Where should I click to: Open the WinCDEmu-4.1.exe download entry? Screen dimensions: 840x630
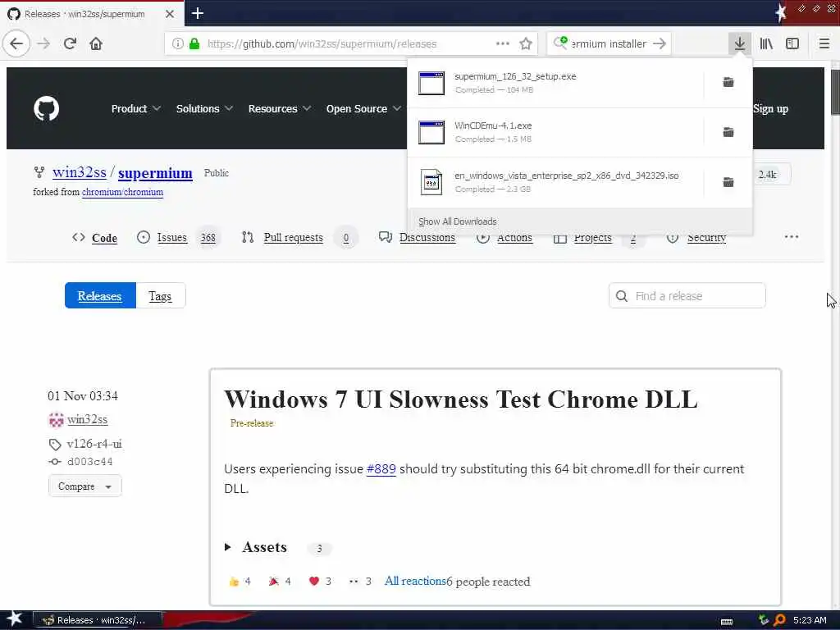tap(556, 132)
